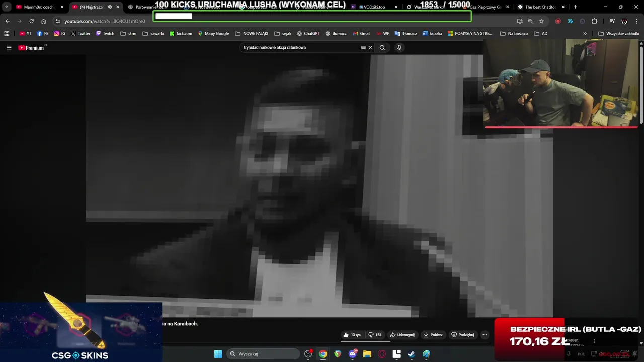Open the Chrome extensions puzzle icon

coord(595,21)
